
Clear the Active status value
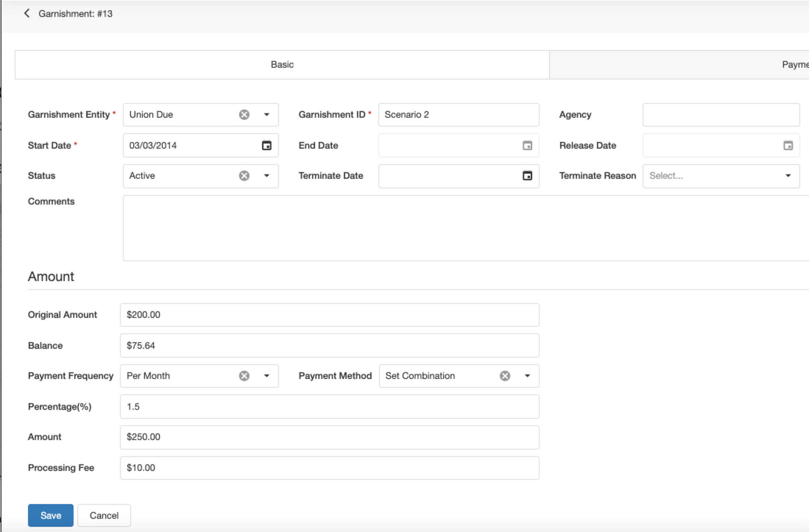(244, 176)
